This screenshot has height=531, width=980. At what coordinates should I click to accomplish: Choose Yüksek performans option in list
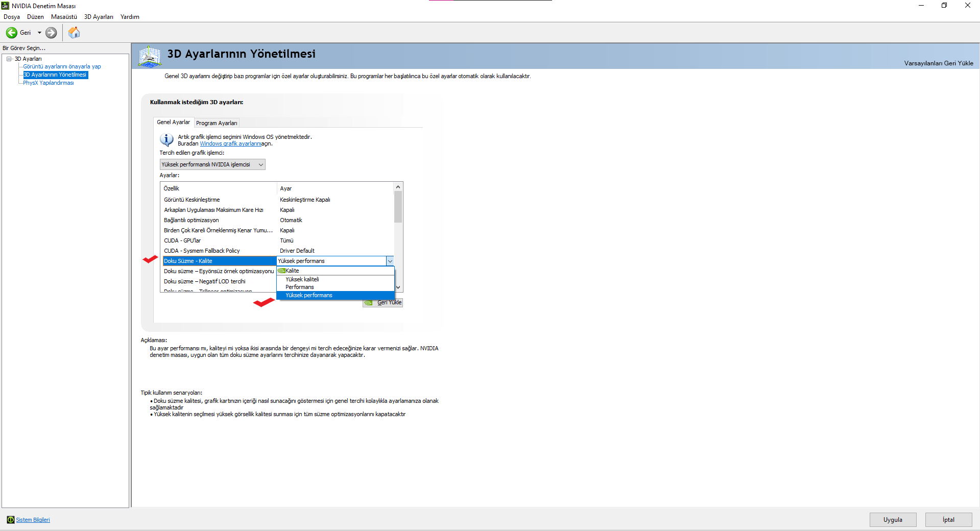[336, 295]
